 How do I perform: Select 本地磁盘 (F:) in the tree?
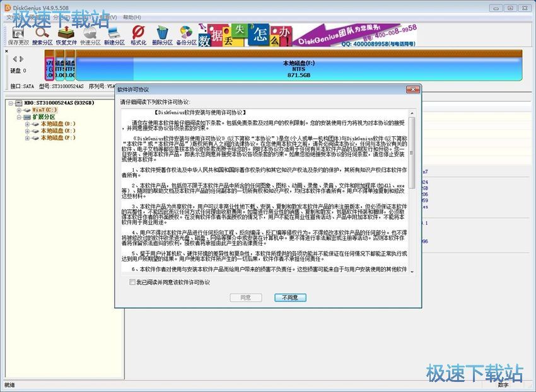pyautogui.click(x=58, y=138)
